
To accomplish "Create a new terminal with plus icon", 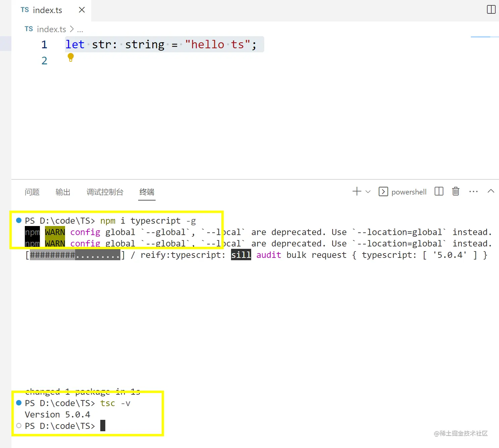I will [357, 191].
